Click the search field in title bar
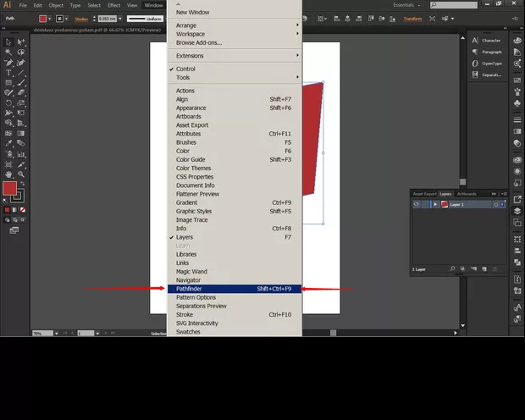525x420 pixels. click(x=454, y=5)
